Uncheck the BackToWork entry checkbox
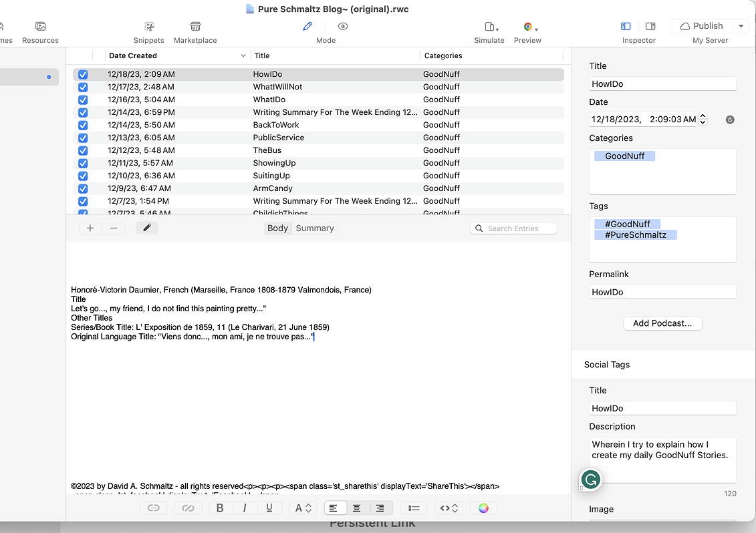The width and height of the screenshot is (756, 533). pyautogui.click(x=83, y=126)
